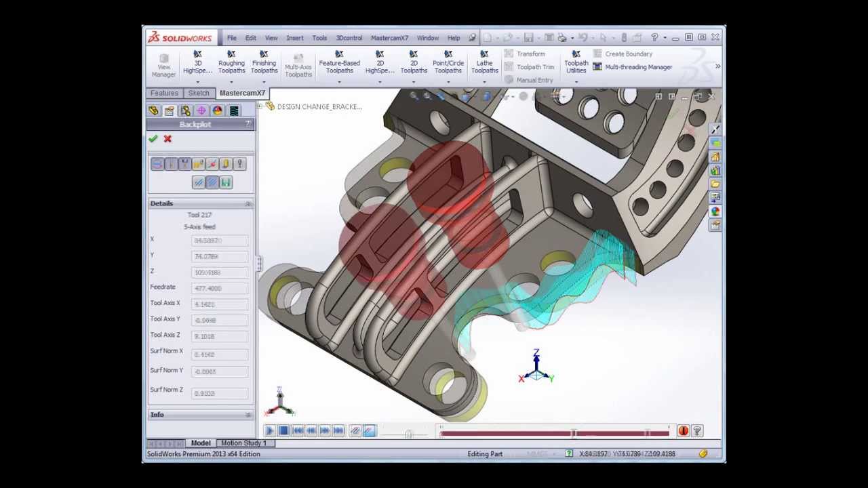Open the DisplayManager color-wheel panel tab
The width and height of the screenshot is (868, 488).
[x=217, y=110]
